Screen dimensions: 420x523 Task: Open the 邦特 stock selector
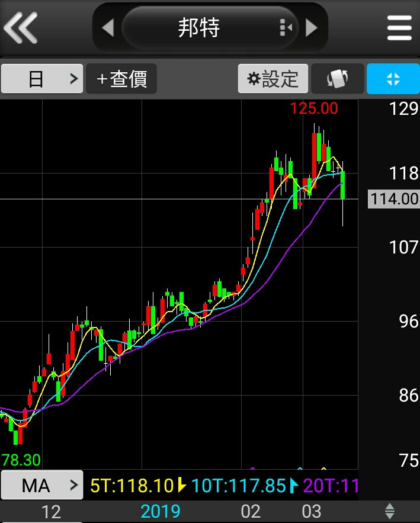point(210,28)
